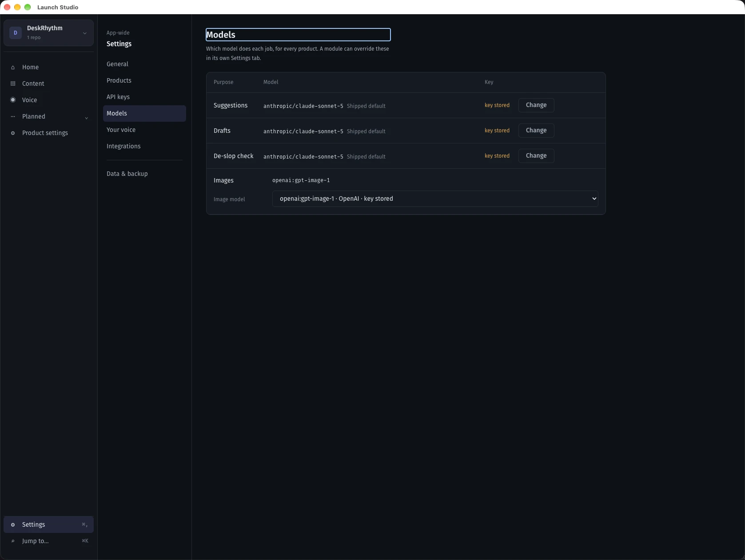This screenshot has width=745, height=560.
Task: Click Suggestions row key stored status
Action: 497,105
